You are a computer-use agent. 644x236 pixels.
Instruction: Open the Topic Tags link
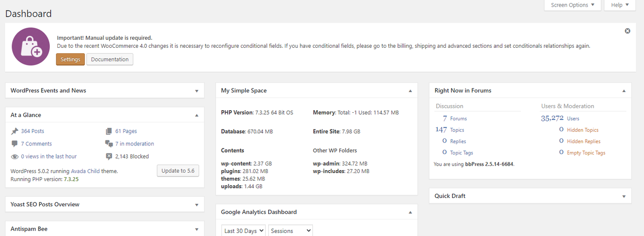pyautogui.click(x=461, y=152)
